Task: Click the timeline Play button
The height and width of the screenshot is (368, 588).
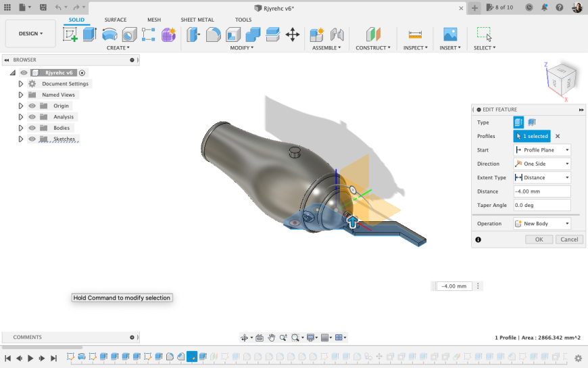Action: coord(30,359)
